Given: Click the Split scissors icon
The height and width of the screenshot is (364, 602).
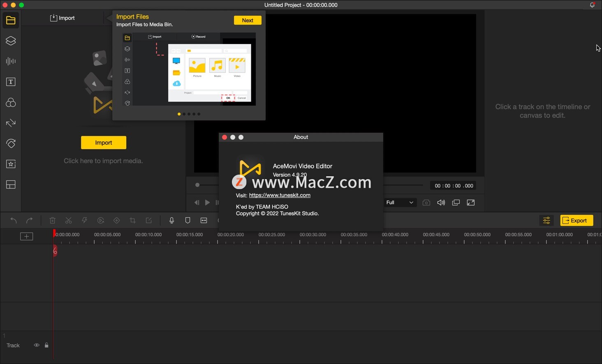Looking at the screenshot, I should [x=69, y=221].
